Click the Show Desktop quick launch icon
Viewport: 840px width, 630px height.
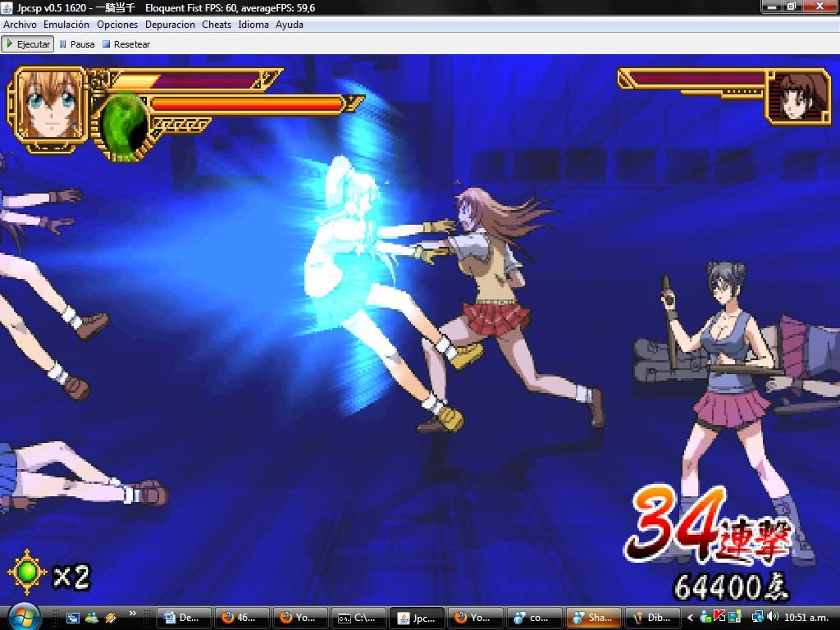[x=72, y=618]
